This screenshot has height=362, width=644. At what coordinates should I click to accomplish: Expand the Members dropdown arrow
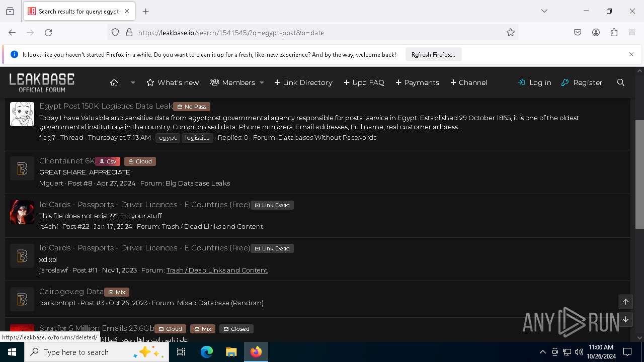pos(262,82)
